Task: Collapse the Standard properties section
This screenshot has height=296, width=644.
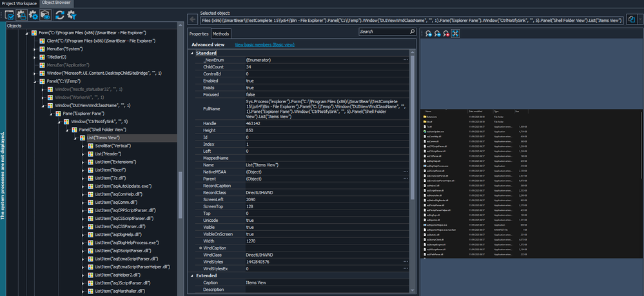Action: pos(192,52)
